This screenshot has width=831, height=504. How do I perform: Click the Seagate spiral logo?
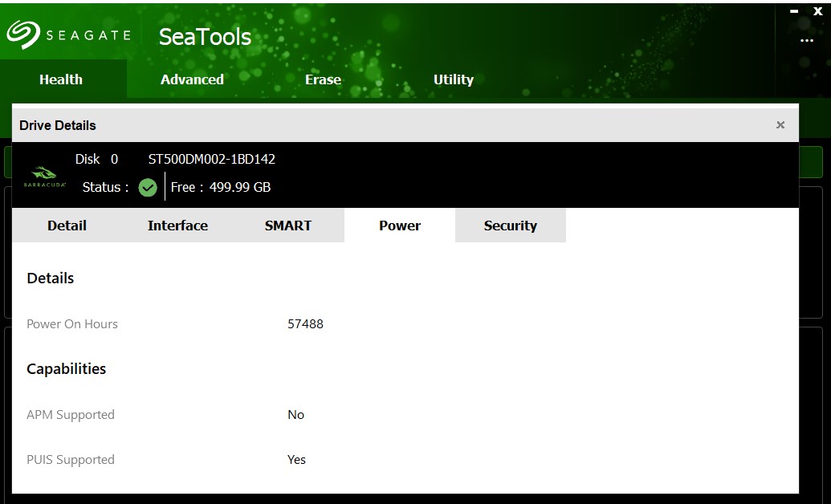pyautogui.click(x=20, y=34)
